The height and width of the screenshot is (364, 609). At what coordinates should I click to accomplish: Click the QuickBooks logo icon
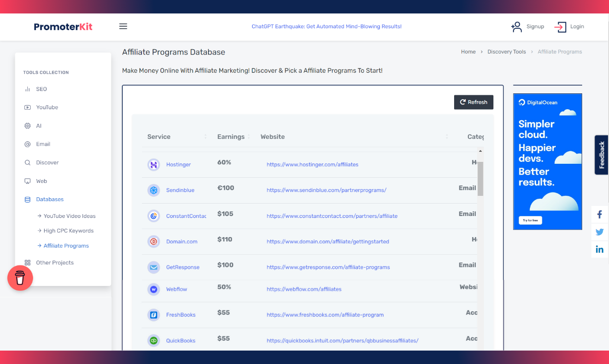tap(153, 341)
